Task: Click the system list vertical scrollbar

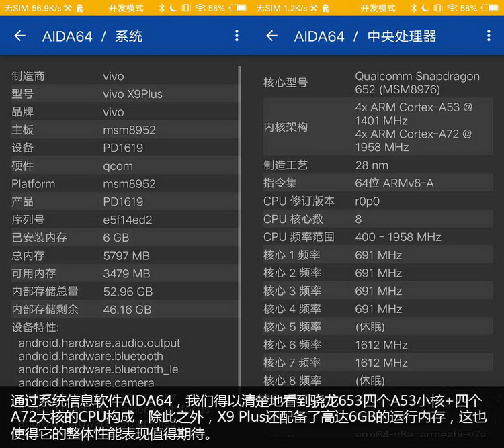Action: tap(240, 201)
